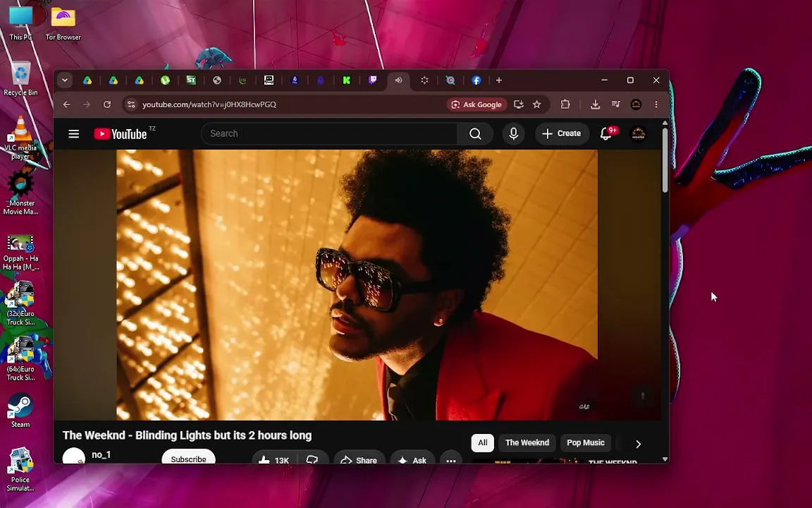Viewport: 812px width, 508px height.
Task: Go back with the browser back arrow
Action: pos(67,104)
